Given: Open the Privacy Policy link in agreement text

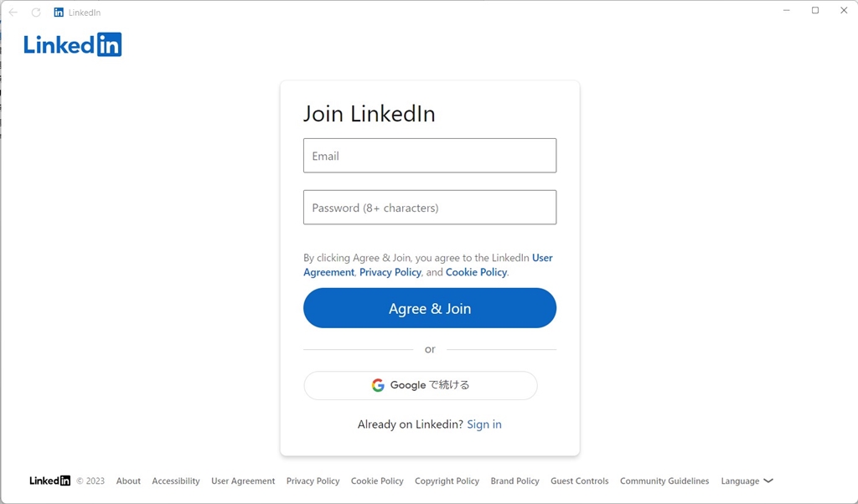Looking at the screenshot, I should coord(390,272).
